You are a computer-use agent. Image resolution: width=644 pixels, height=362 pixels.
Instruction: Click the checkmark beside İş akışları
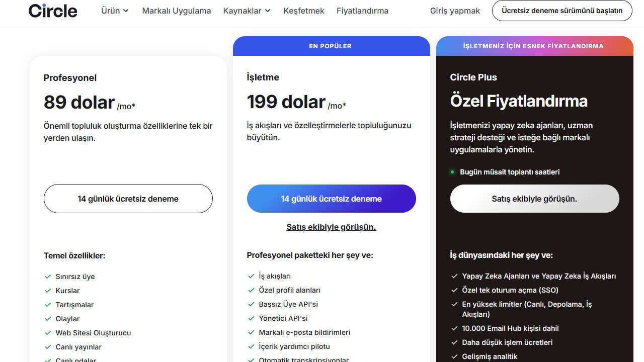pyautogui.click(x=251, y=276)
